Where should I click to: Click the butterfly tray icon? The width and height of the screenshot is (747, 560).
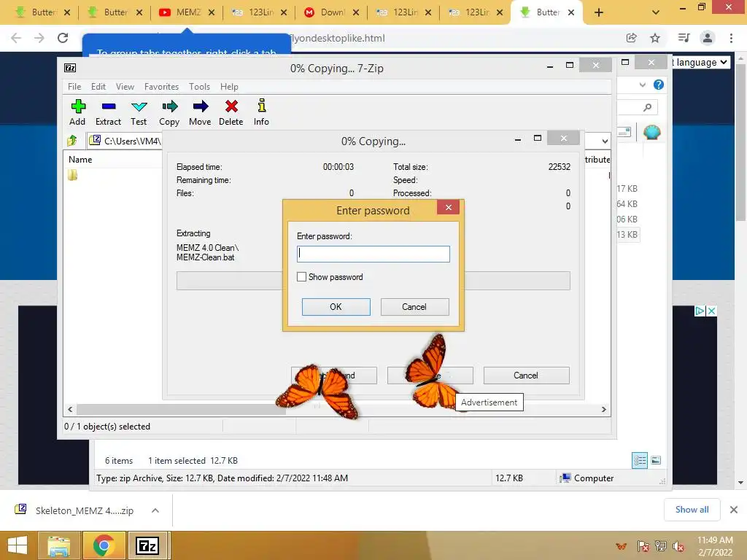[x=622, y=546]
